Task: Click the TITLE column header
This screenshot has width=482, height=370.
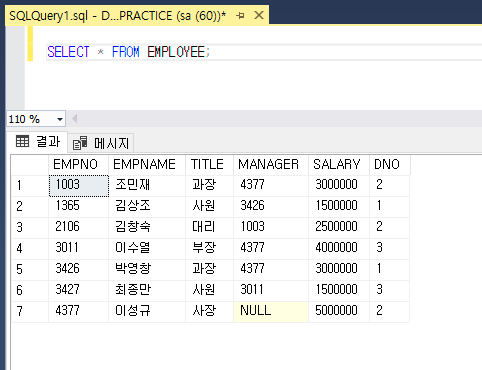Action: tap(210, 164)
